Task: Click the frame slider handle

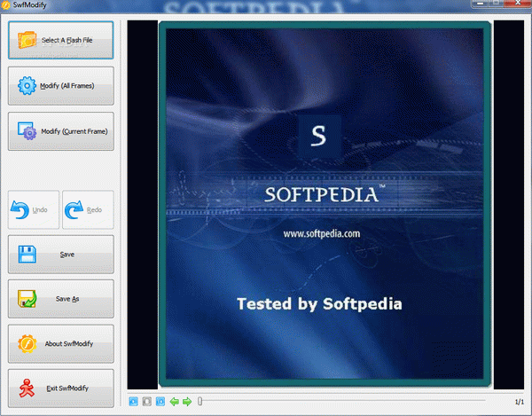Action: [x=200, y=402]
